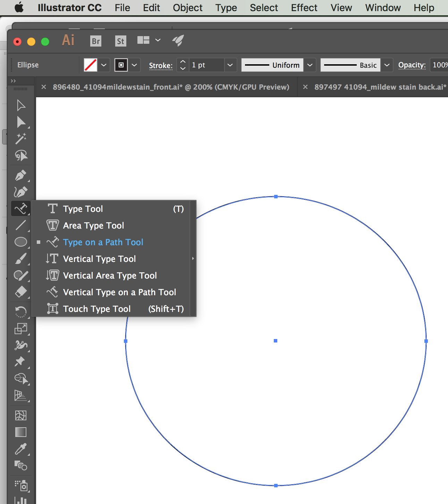Viewport: 448px width, 504px height.
Task: Click the stroke weight value field
Action: pyautogui.click(x=207, y=65)
